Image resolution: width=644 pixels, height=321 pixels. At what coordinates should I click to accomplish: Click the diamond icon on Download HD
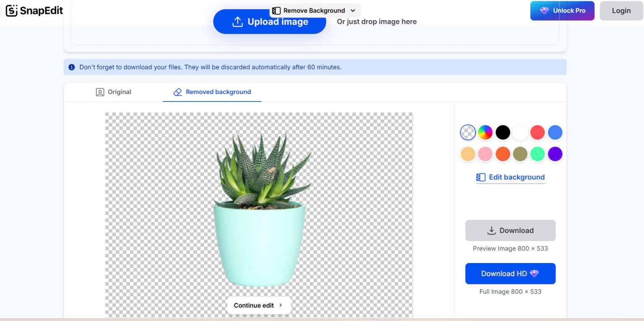[x=534, y=274]
